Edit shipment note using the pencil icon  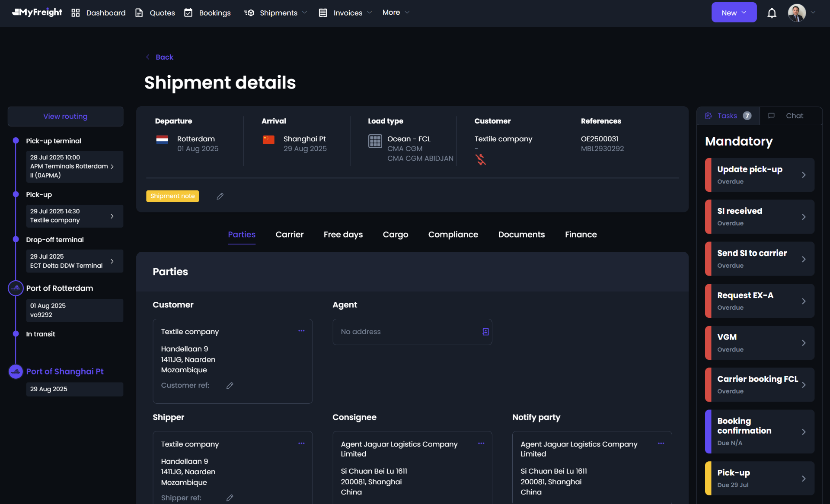(x=220, y=196)
